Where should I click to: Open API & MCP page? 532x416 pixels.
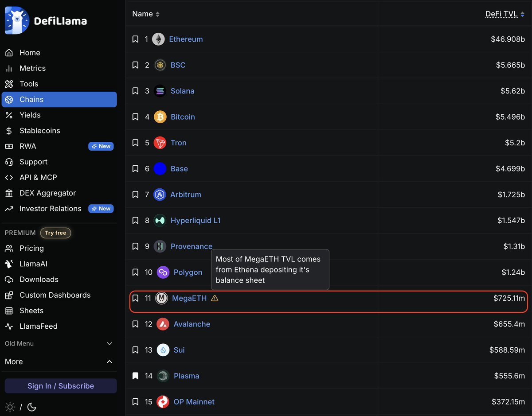tap(59, 178)
